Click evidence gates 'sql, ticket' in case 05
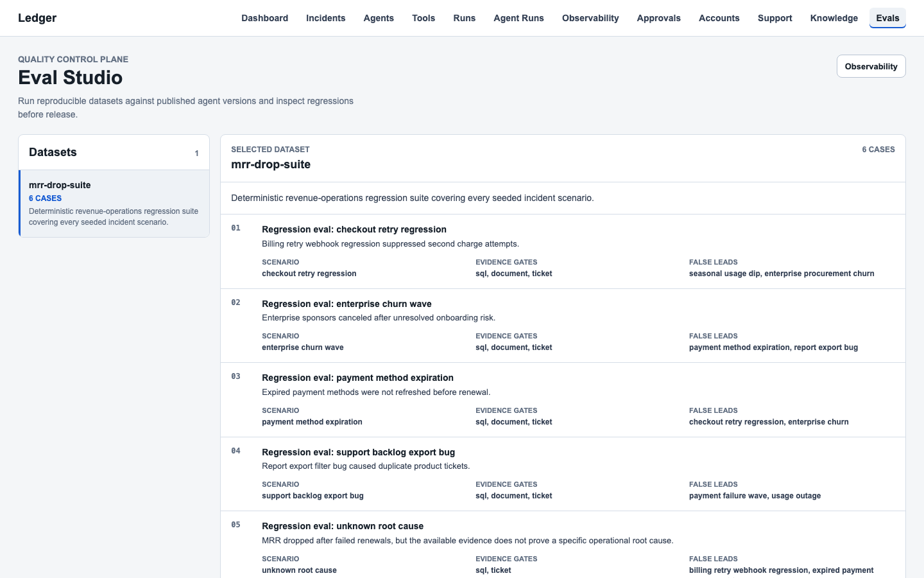The width and height of the screenshot is (924, 578). (x=493, y=570)
